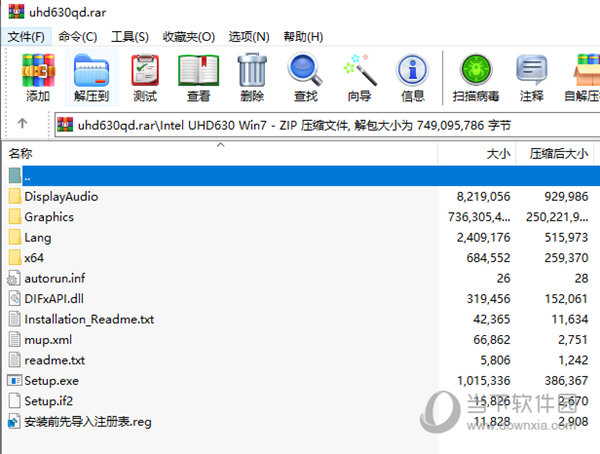
Task: Select the DIFxAPI.dll file name
Action: (54, 299)
